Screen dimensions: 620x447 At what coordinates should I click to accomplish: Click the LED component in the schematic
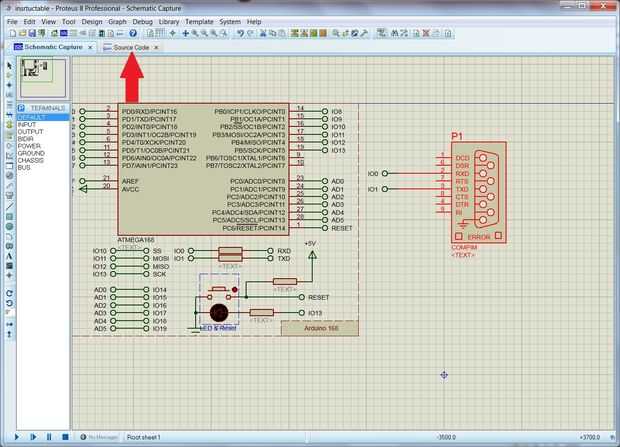(x=219, y=313)
